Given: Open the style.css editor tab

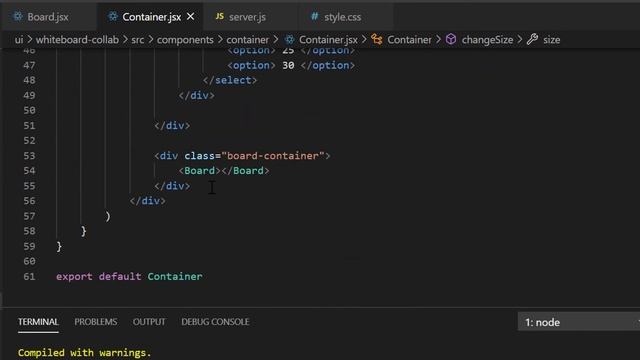Looking at the screenshot, I should click(342, 17).
